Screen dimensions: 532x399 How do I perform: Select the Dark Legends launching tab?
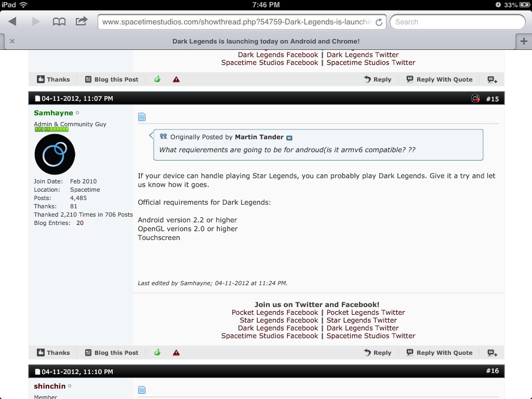[x=265, y=42]
